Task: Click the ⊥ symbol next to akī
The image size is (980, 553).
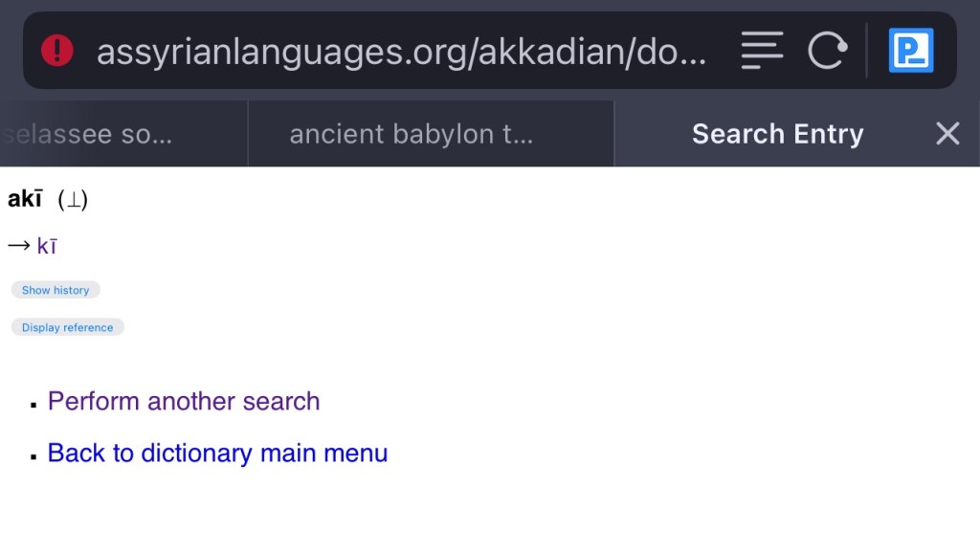Action: [x=73, y=200]
